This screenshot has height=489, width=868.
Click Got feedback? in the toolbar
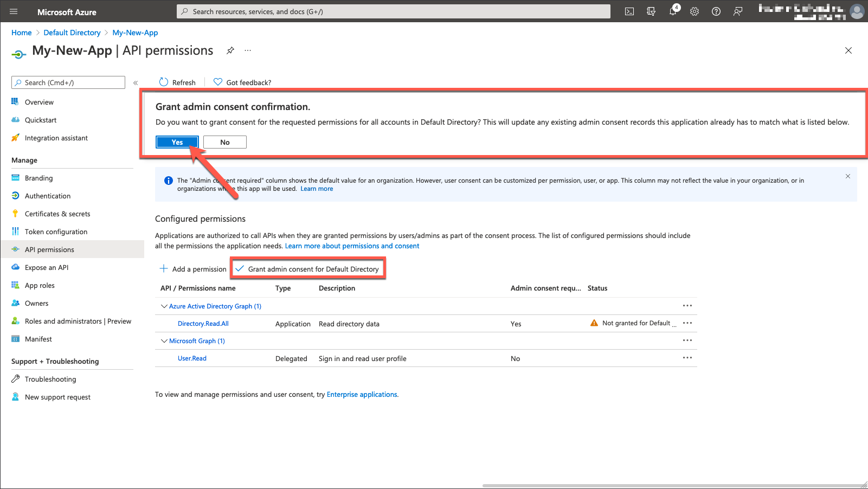pyautogui.click(x=242, y=82)
